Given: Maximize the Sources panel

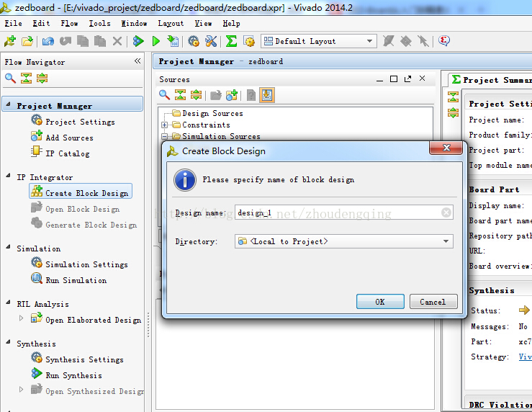Looking at the screenshot, I should [x=394, y=79].
